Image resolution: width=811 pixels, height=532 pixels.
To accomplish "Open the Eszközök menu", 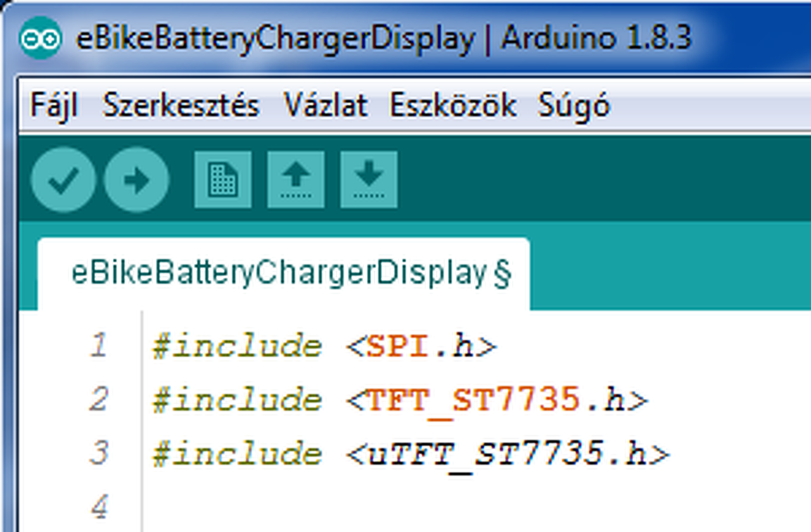I will (x=453, y=105).
